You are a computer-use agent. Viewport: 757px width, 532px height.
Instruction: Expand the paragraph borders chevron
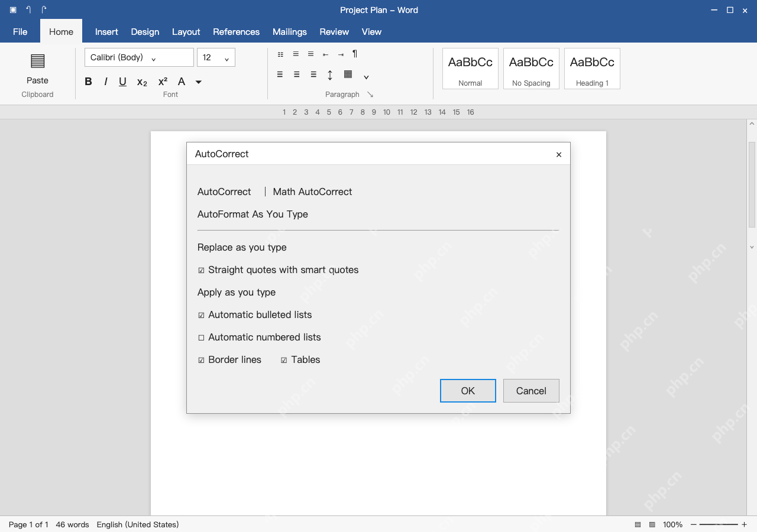pos(366,77)
